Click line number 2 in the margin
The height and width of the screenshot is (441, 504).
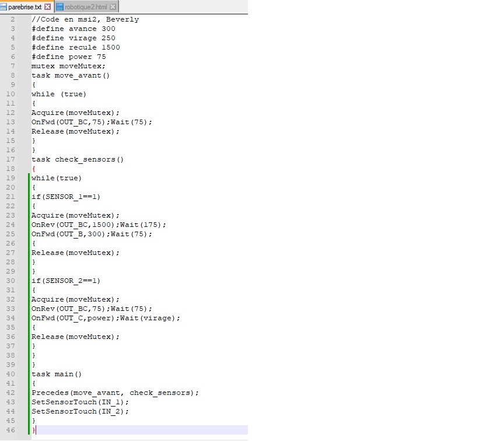click(x=13, y=20)
